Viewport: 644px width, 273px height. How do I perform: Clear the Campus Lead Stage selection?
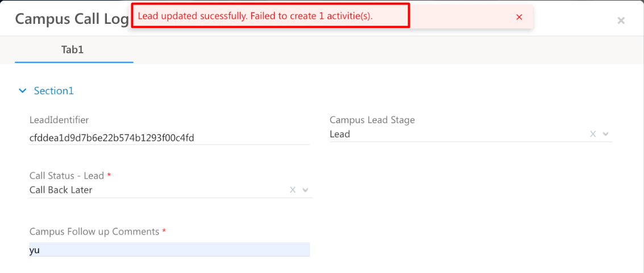coord(593,135)
